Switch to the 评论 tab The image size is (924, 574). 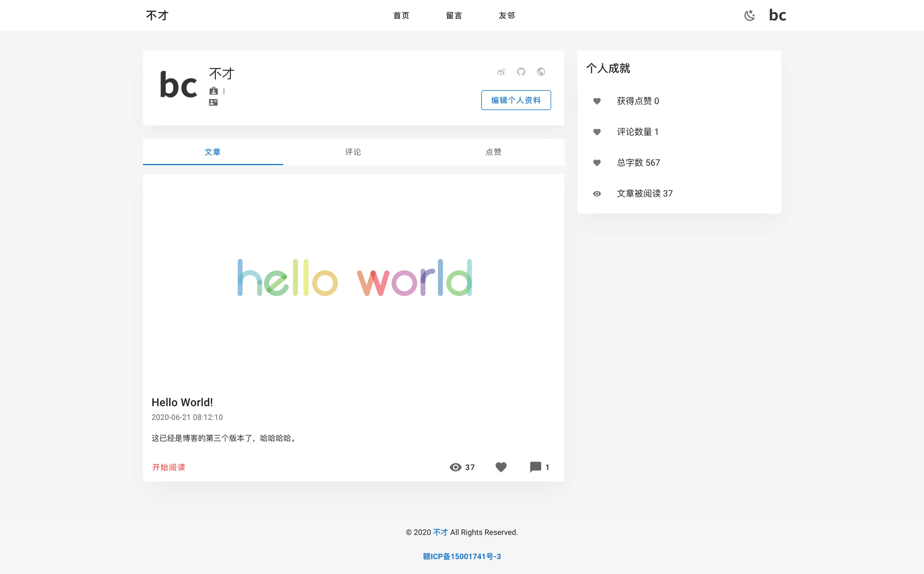pyautogui.click(x=353, y=152)
